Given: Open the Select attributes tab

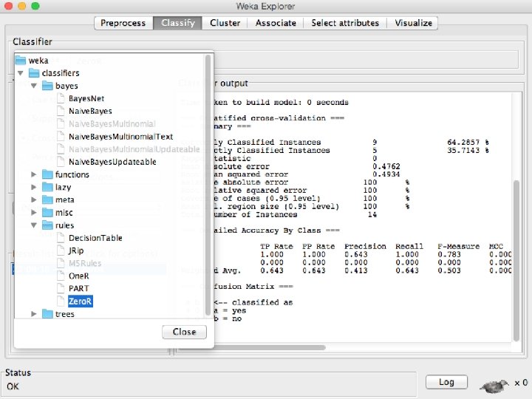Looking at the screenshot, I should pos(345,23).
